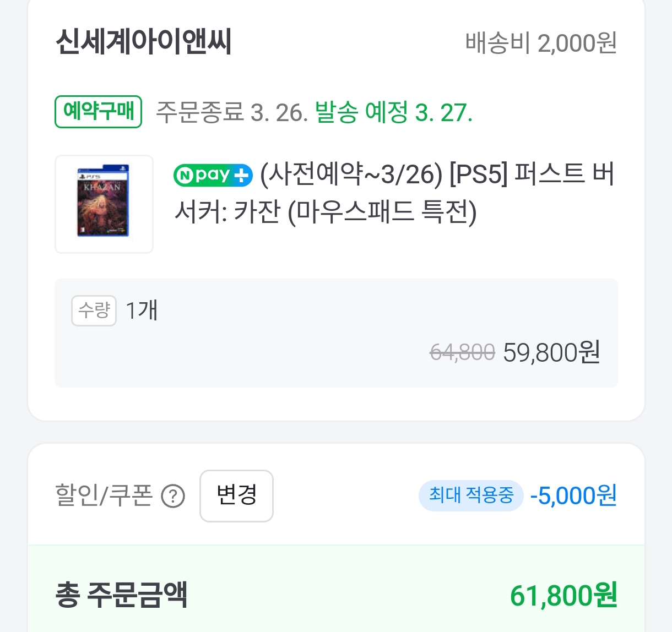Click the -5,000원 discount amount
This screenshot has width=672, height=632.
click(x=573, y=495)
